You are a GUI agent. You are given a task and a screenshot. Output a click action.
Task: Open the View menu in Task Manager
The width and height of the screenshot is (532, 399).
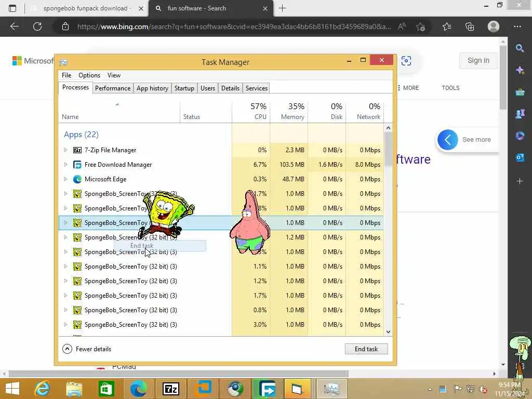[x=114, y=75]
